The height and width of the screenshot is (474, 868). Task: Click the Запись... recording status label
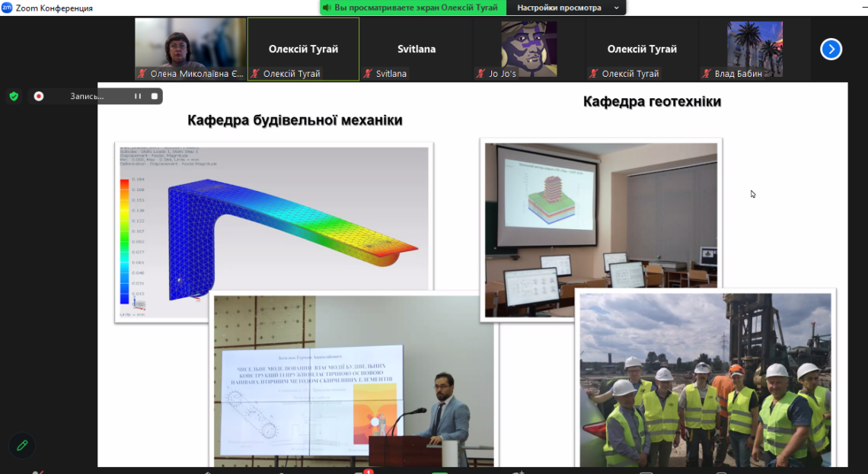tap(87, 96)
